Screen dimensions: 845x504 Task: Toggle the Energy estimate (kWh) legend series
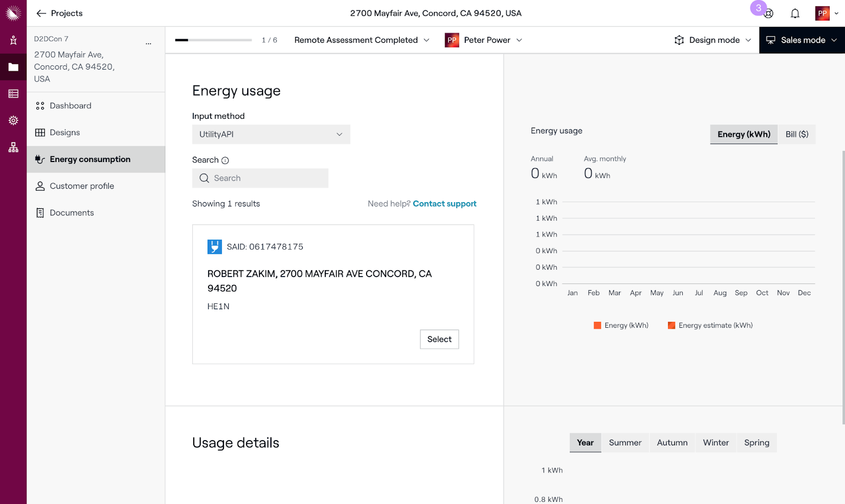click(x=710, y=326)
